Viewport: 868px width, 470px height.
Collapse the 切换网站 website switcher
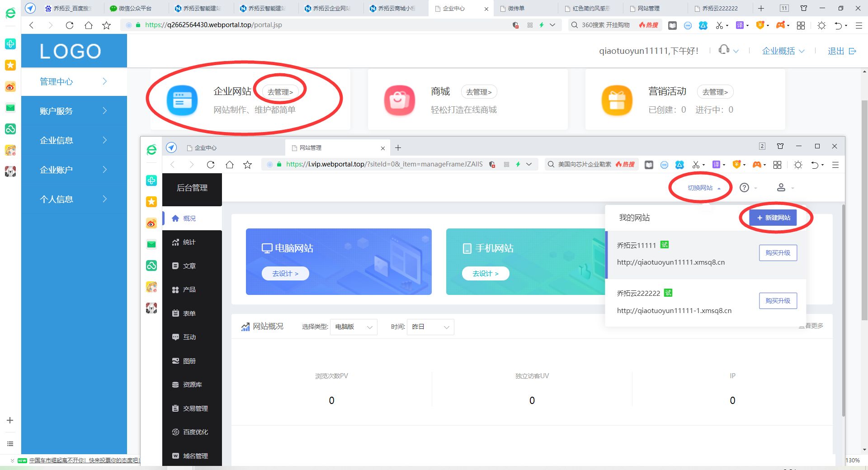tap(700, 187)
